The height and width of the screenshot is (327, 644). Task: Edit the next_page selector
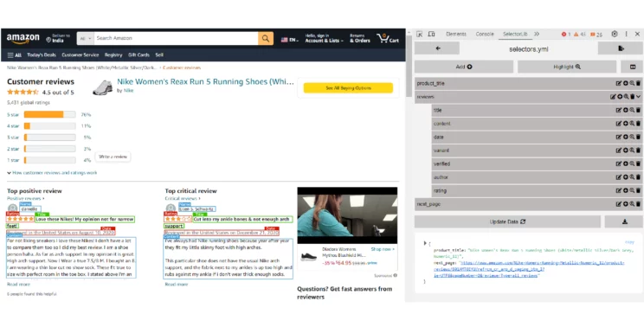619,204
